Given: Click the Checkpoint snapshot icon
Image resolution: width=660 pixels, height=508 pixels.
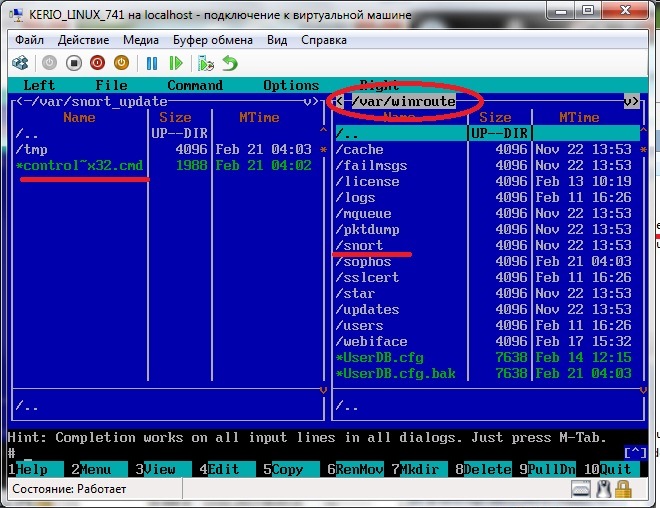Looking at the screenshot, I should point(206,63).
